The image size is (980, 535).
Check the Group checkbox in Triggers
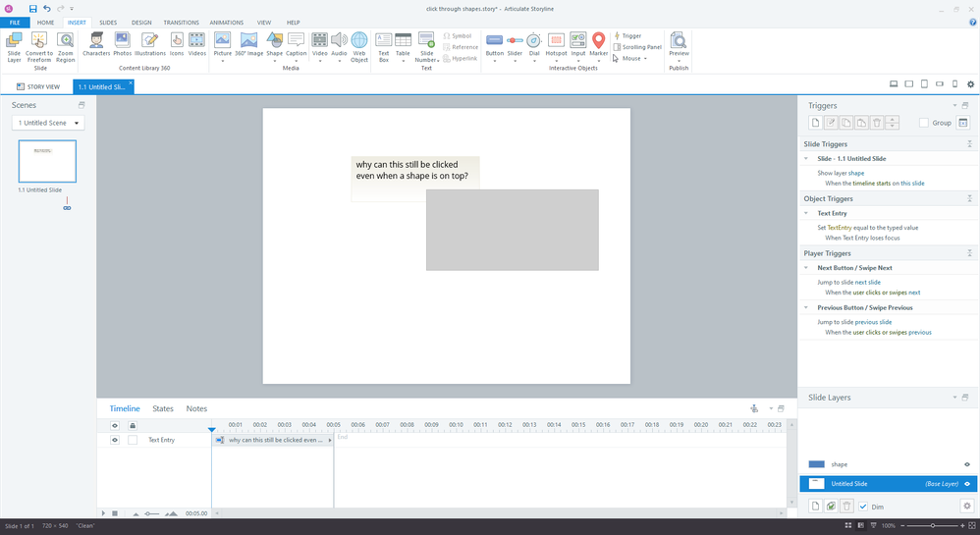[x=924, y=123]
